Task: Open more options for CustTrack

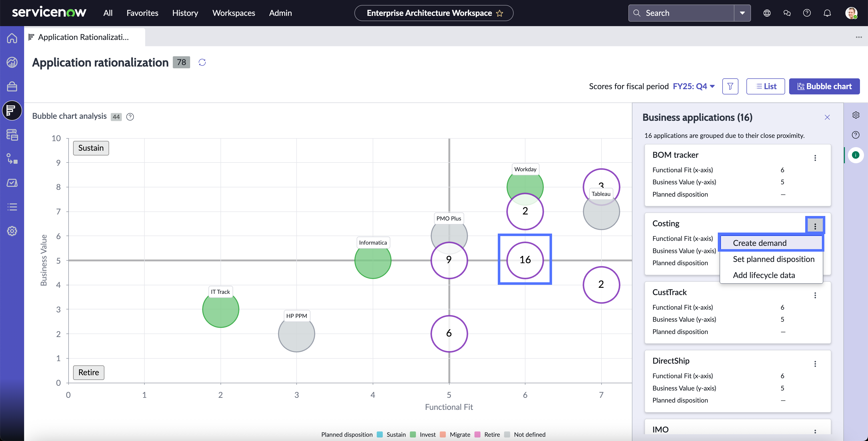Action: coord(815,295)
